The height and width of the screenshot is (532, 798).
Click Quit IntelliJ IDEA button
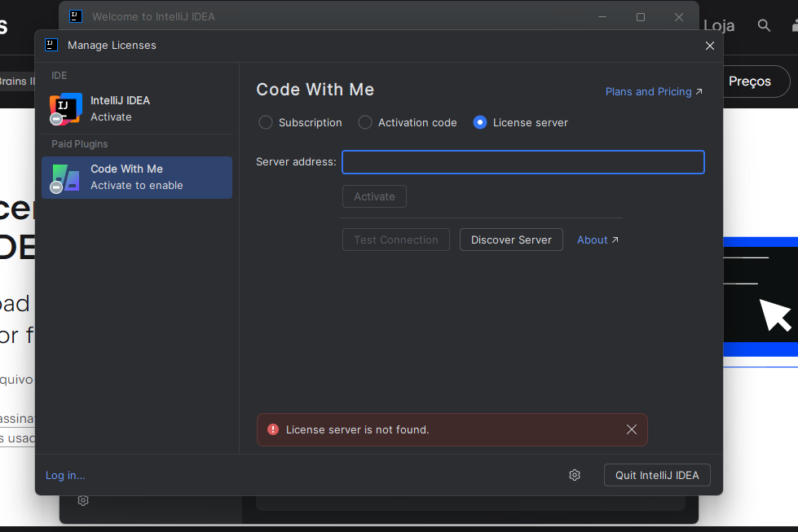point(657,475)
